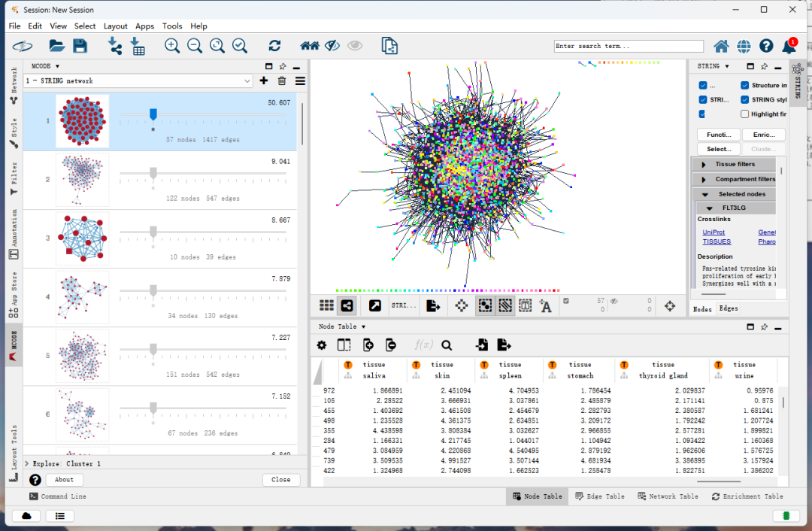Search the Node Table magnifier icon
The image size is (812, 531).
coord(447,345)
